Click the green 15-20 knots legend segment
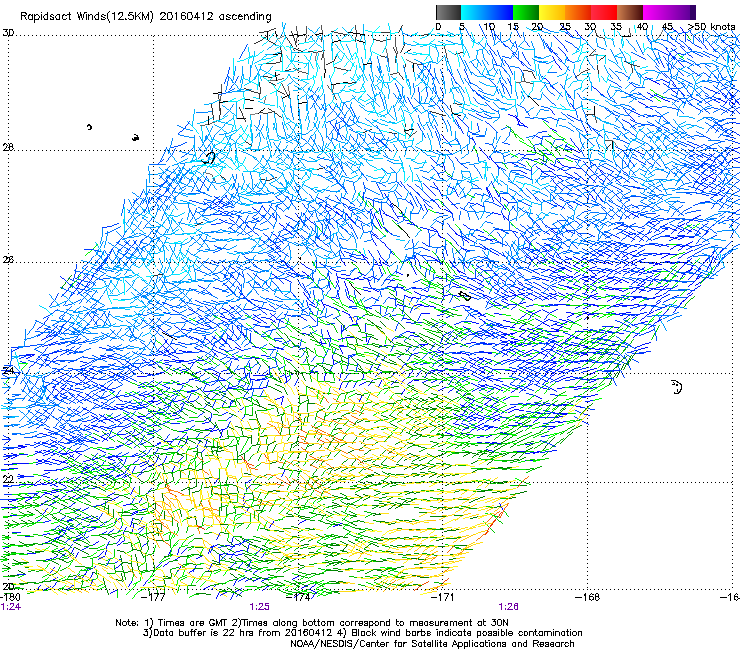 coord(526,12)
